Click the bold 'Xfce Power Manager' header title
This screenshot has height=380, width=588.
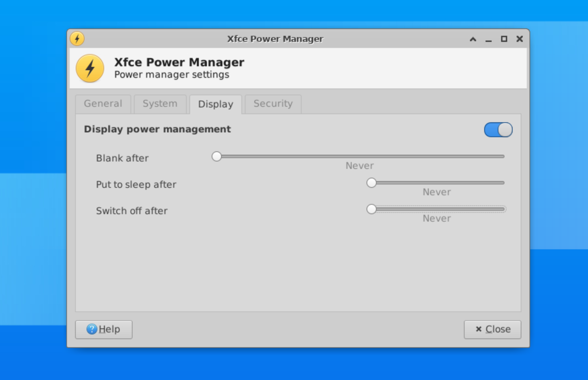(179, 62)
